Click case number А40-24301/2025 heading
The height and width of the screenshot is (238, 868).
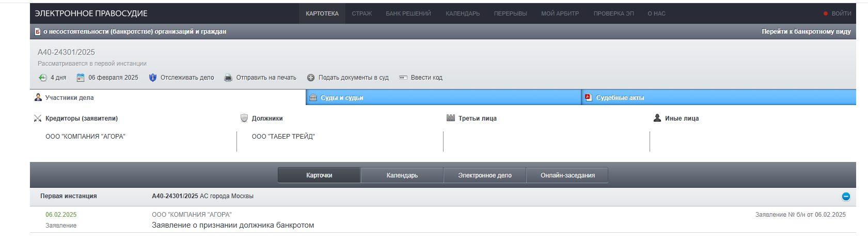[x=66, y=52]
